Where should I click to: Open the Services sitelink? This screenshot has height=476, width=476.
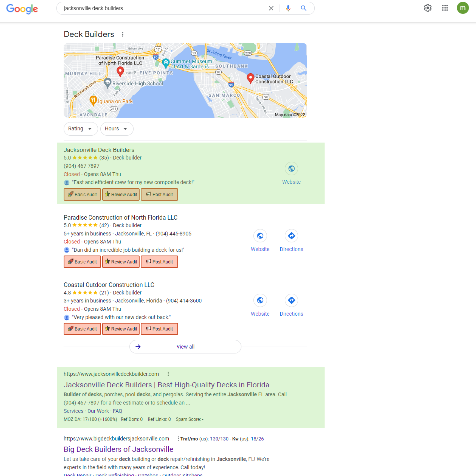click(x=73, y=411)
